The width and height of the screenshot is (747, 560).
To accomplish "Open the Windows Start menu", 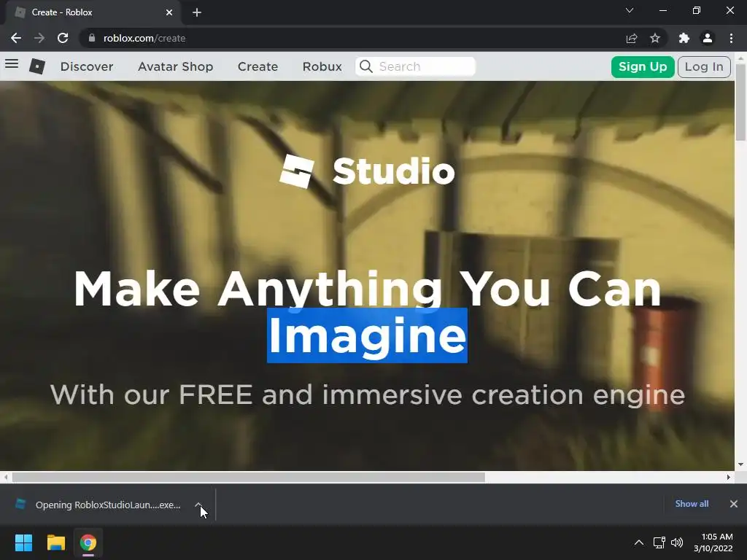I will point(23,542).
